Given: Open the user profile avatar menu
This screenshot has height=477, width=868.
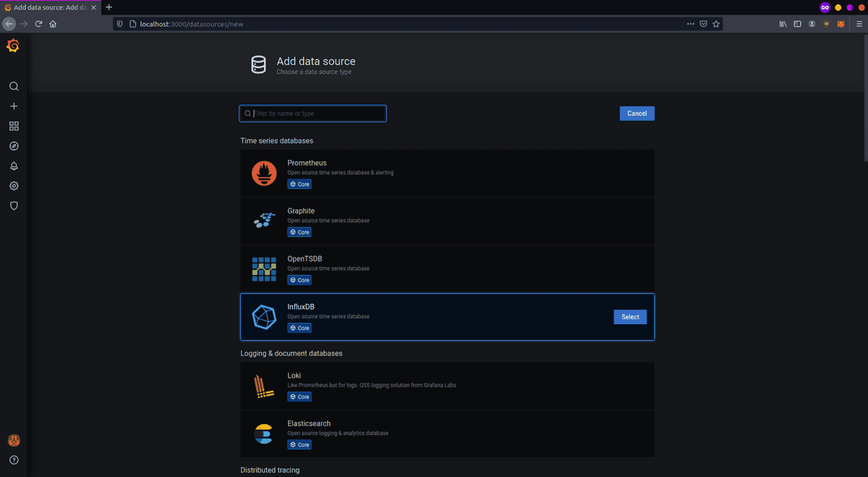Looking at the screenshot, I should (x=14, y=440).
